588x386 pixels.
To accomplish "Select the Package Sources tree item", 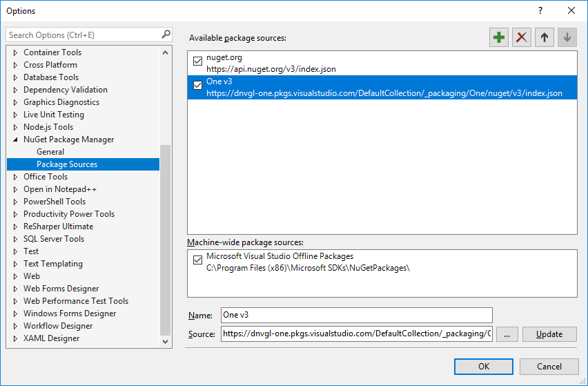I will coord(67,164).
